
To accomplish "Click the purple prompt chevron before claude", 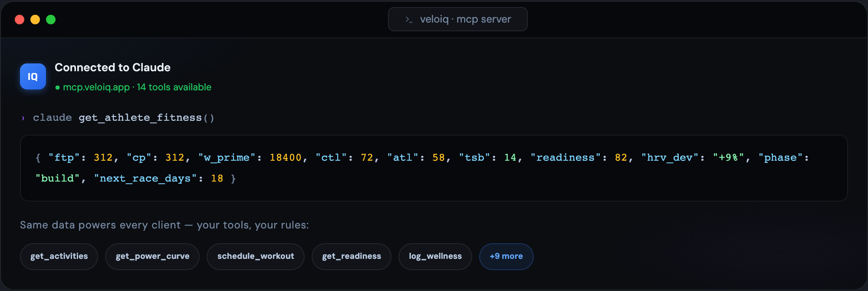I will click(x=23, y=118).
